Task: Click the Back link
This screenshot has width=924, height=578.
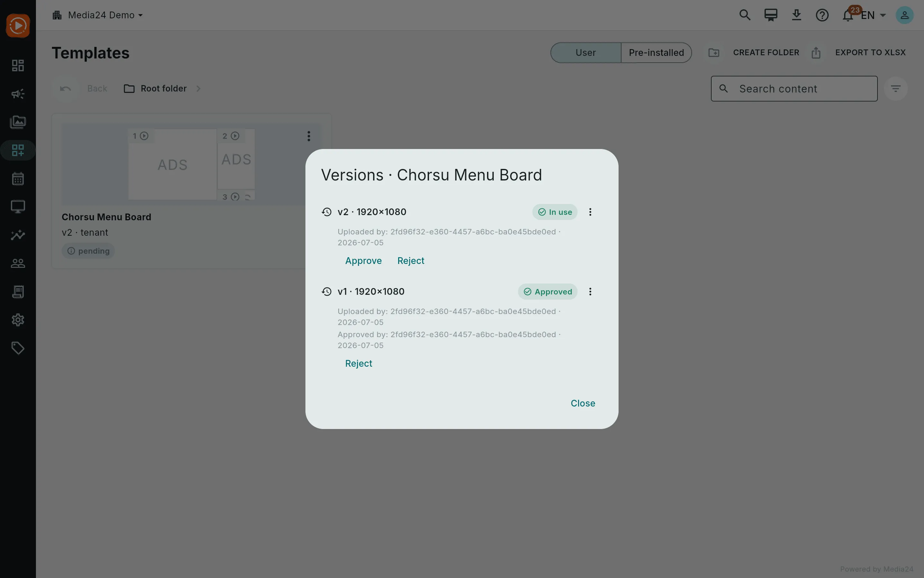Action: (x=97, y=89)
